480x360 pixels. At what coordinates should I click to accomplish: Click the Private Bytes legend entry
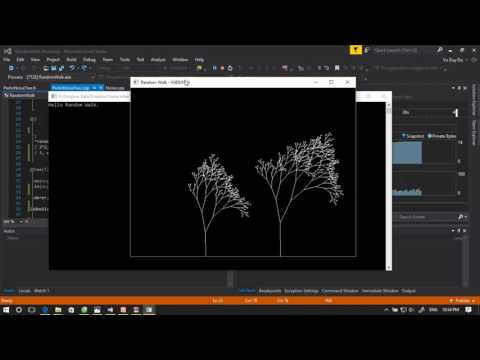pyautogui.click(x=442, y=136)
